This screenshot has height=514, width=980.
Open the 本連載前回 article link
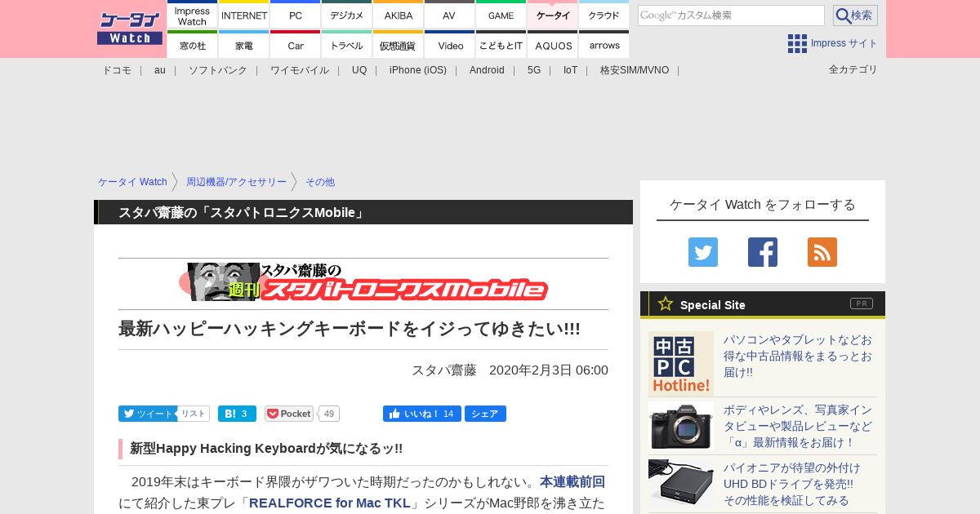572,481
